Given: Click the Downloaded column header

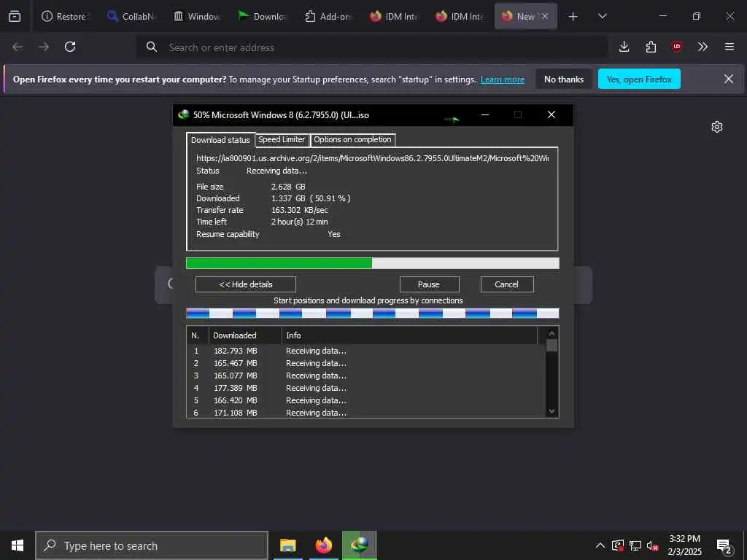Looking at the screenshot, I should [245, 335].
